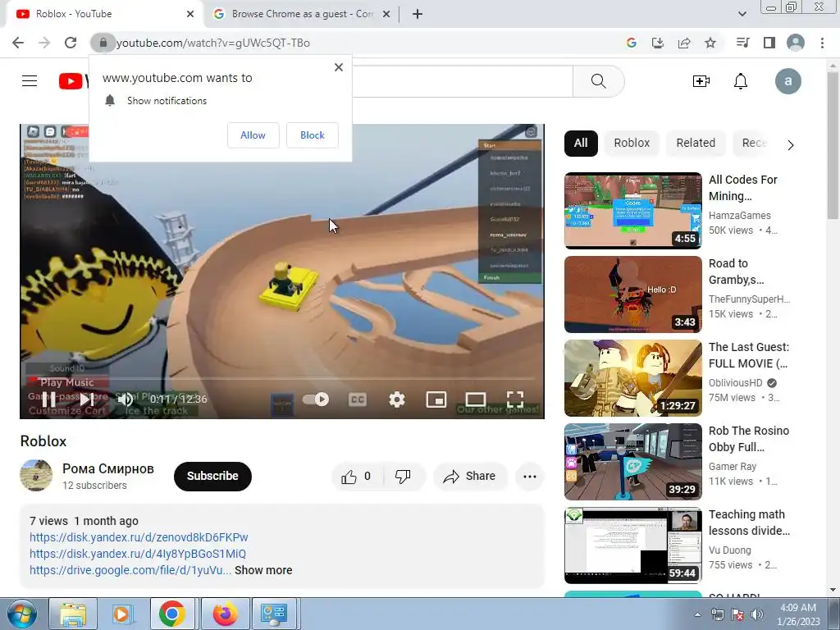Seek on the video progress bar
This screenshot has width=840, height=630.
(x=282, y=379)
